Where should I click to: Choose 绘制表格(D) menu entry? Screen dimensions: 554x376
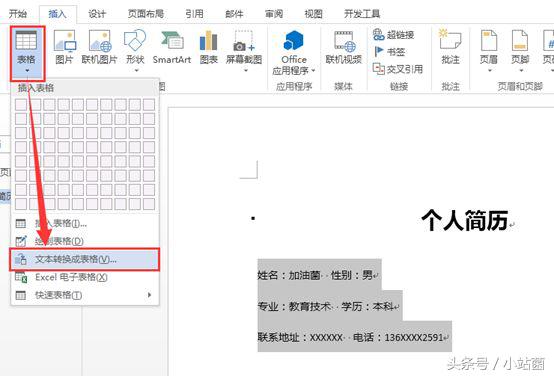[x=85, y=241]
